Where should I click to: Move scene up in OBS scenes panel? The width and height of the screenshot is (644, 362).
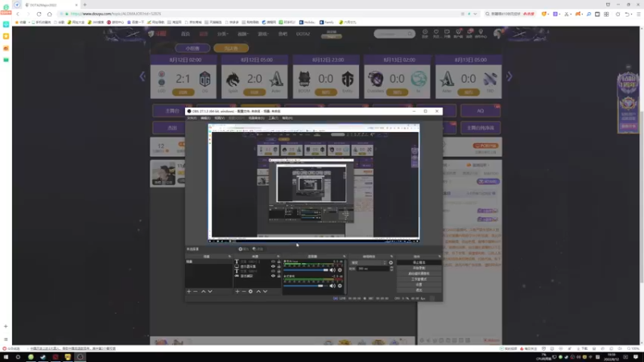[204, 291]
